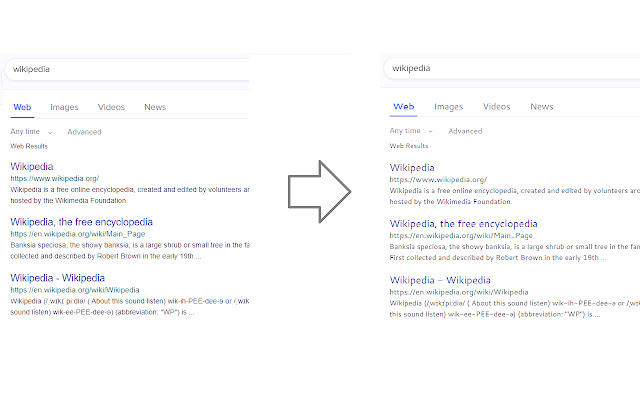Click https://www.wikipedia.org/ URL in right panel

[x=438, y=180]
